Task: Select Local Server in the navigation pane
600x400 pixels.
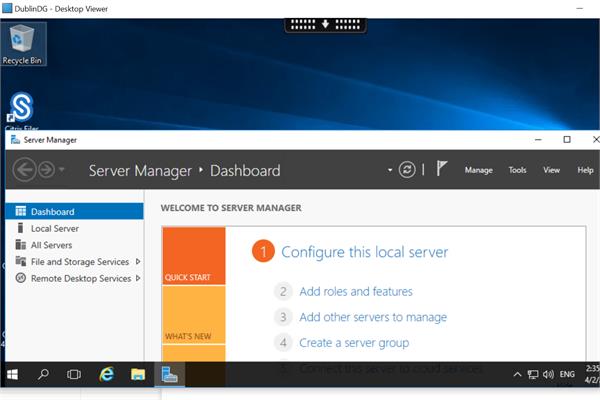Action: (75, 228)
